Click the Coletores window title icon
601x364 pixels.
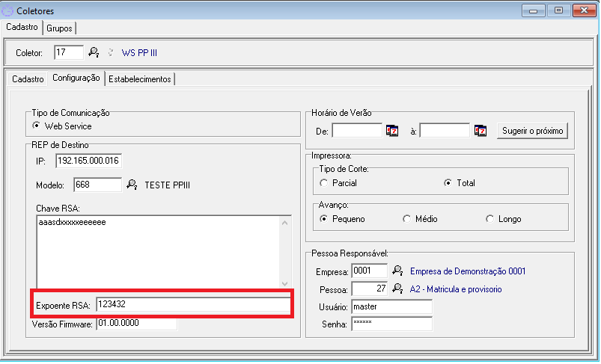[x=8, y=10]
